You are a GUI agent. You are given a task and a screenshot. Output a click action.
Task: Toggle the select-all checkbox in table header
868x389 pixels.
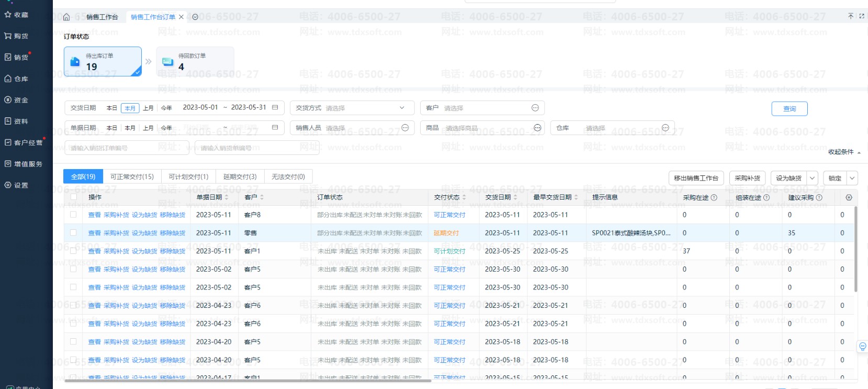pos(73,197)
